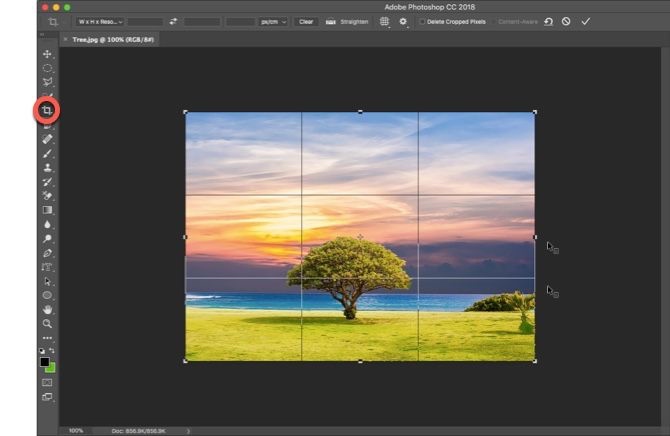Viewport: 670px width, 436px height.
Task: Select the Zoom magnifier tool
Action: [x=47, y=324]
